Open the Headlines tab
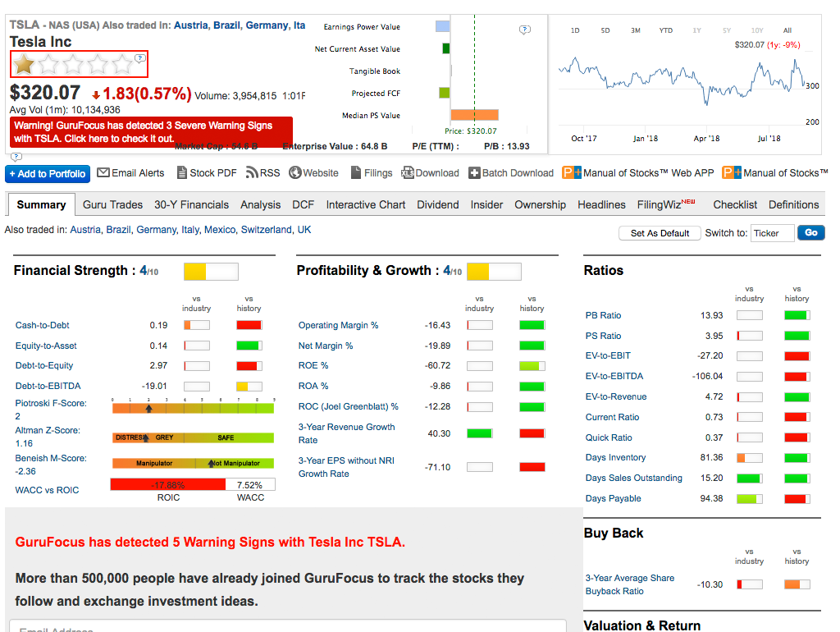This screenshot has height=632, width=840. coord(601,204)
